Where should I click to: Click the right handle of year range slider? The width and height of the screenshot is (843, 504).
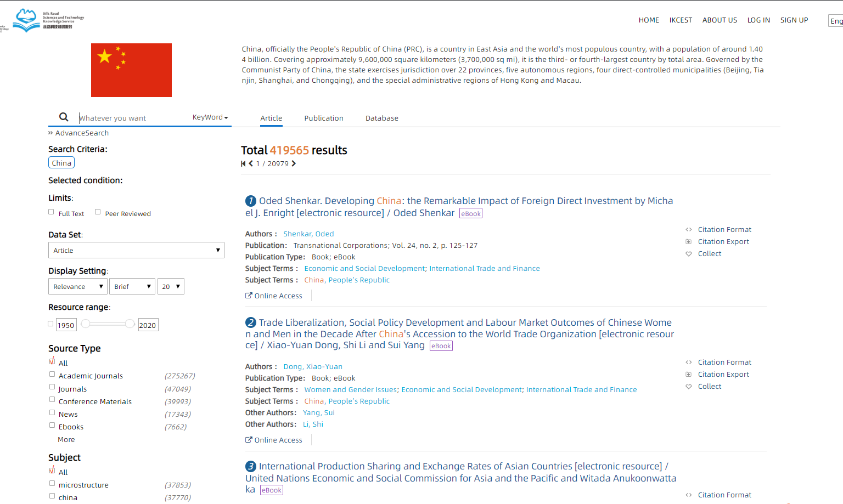130,324
